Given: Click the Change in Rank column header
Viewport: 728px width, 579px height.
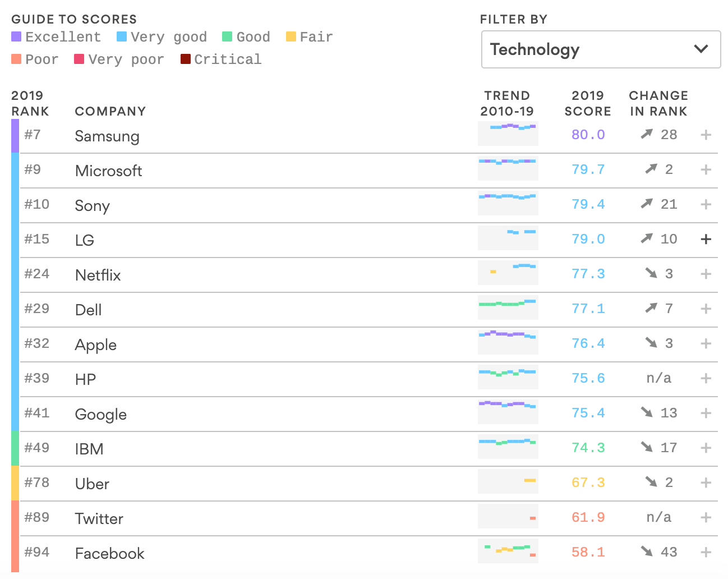Looking at the screenshot, I should coord(658,103).
